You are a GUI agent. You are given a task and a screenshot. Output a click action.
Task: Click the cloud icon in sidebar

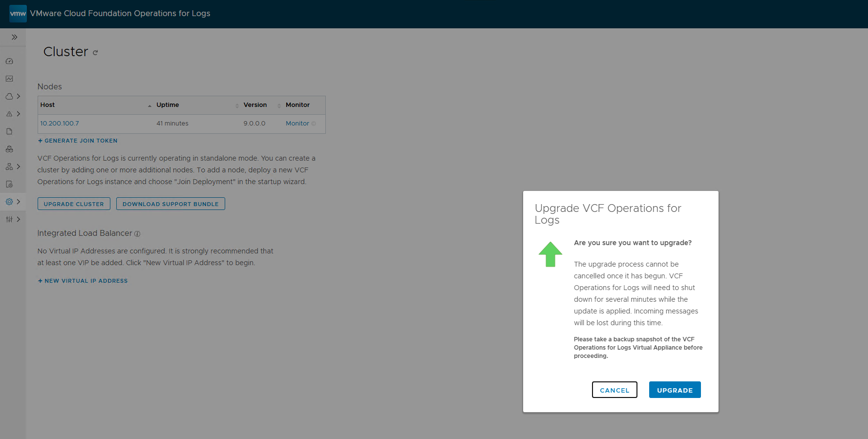point(9,96)
